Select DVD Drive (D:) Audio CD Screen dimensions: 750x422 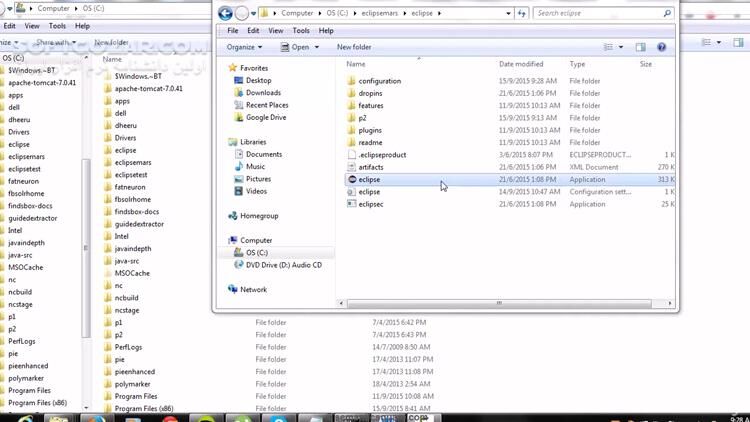click(x=283, y=265)
